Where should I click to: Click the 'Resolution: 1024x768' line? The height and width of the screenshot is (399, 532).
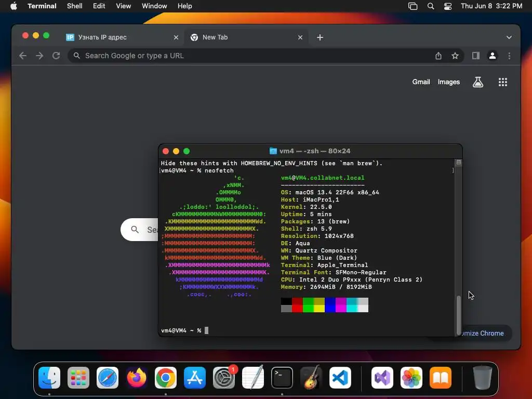click(317, 236)
